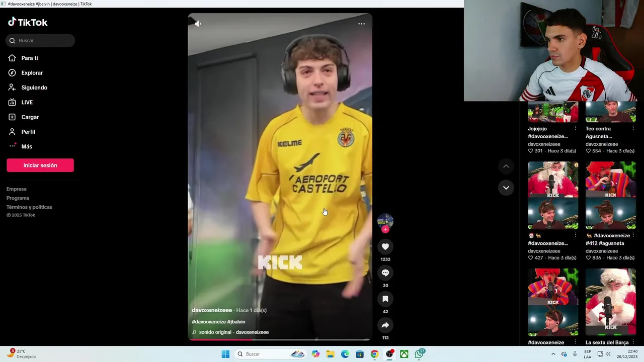644x362 pixels.
Task: Open the Perfil page
Action: (x=28, y=132)
